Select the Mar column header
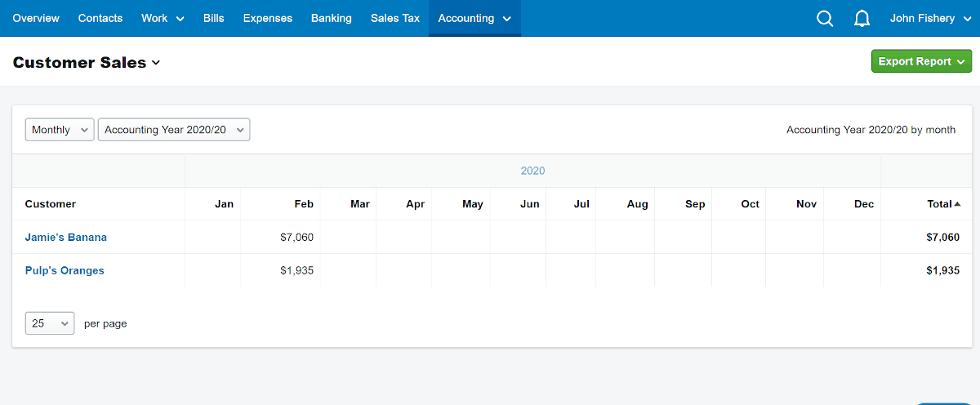Screen dimensions: 980x405 [360, 204]
